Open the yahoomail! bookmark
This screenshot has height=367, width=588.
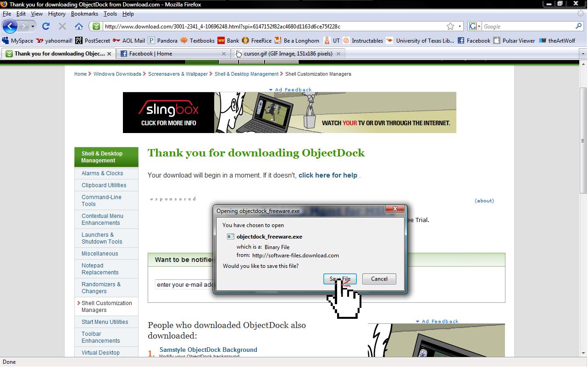[54, 40]
